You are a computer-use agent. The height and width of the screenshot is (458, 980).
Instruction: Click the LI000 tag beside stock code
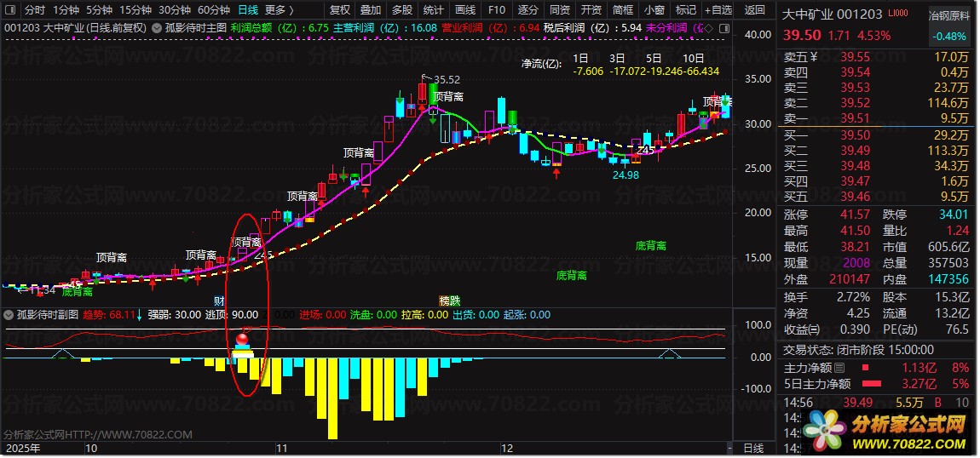click(897, 13)
